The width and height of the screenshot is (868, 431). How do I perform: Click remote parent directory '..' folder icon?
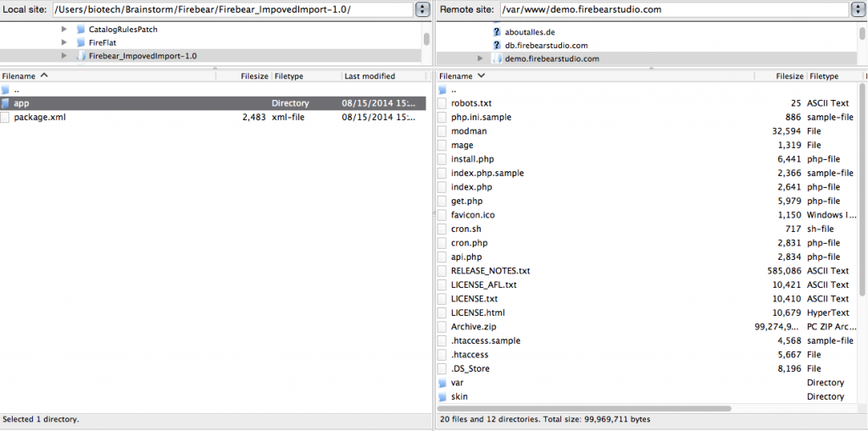click(x=442, y=90)
